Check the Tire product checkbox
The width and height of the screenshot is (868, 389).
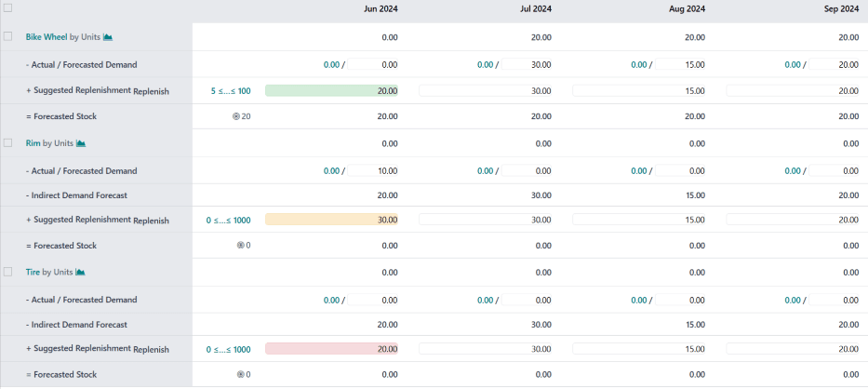tap(8, 272)
